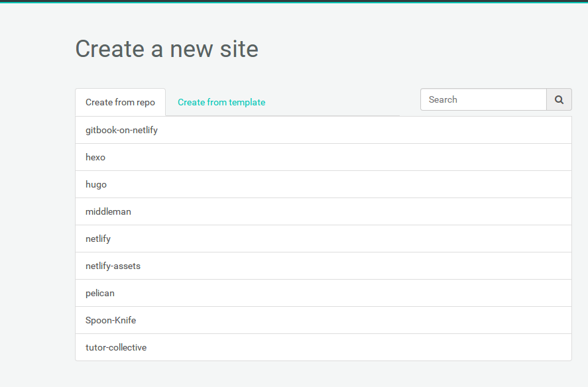Focus the Search input field
Image resolution: width=588 pixels, height=387 pixels.
point(483,100)
